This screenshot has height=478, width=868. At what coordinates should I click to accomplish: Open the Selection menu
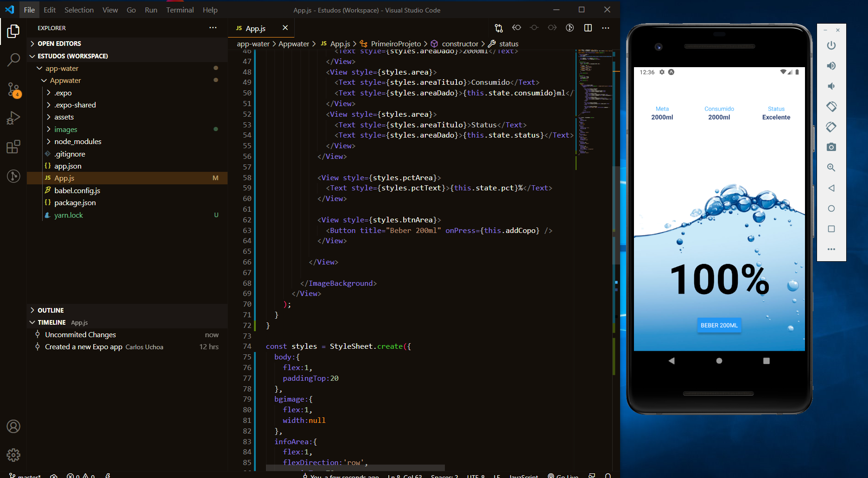79,10
